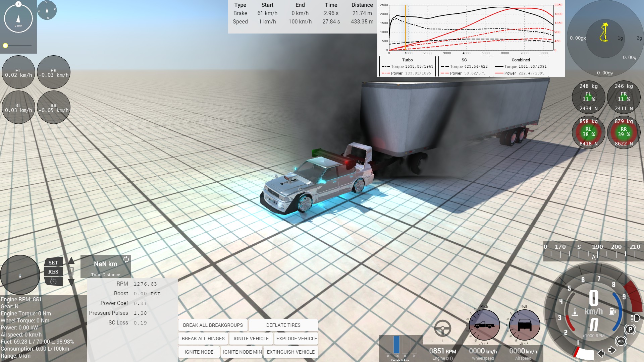Click the EXTINGUISH VEHICLE button
Viewport: 644px width, 362px height.
pos(290,352)
